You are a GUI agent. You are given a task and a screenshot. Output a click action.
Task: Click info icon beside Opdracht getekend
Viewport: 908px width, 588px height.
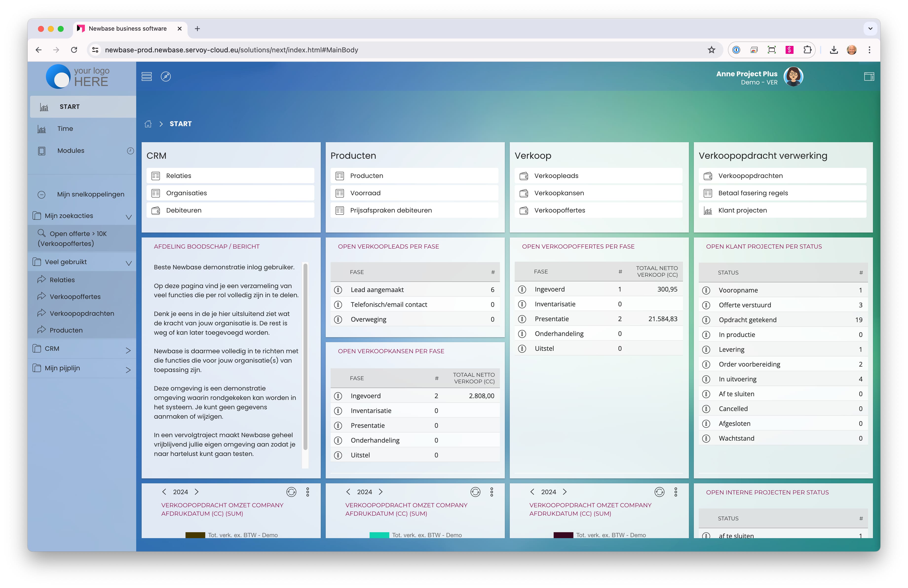tap(706, 320)
